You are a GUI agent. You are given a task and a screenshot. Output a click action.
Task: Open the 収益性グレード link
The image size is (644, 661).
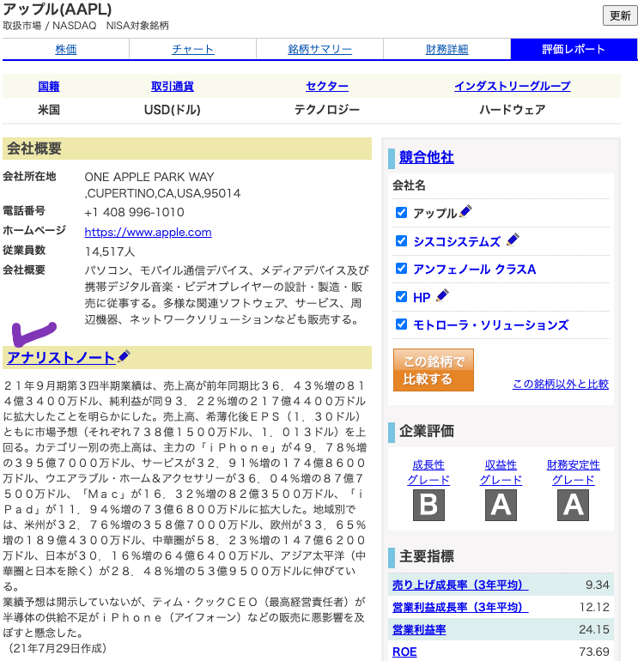coord(501,472)
